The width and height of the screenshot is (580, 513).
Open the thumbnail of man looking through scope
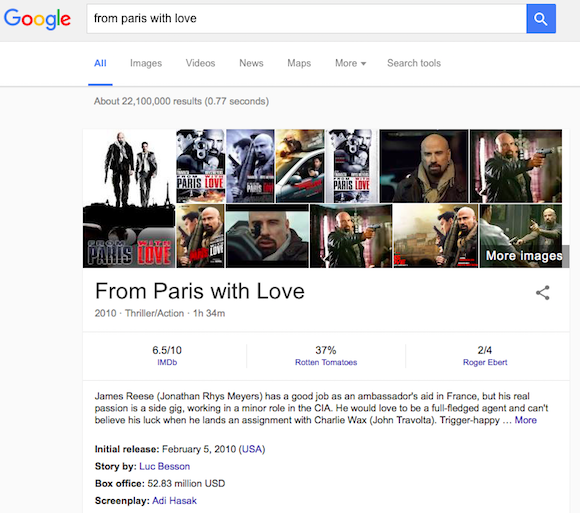pyautogui.click(x=267, y=236)
